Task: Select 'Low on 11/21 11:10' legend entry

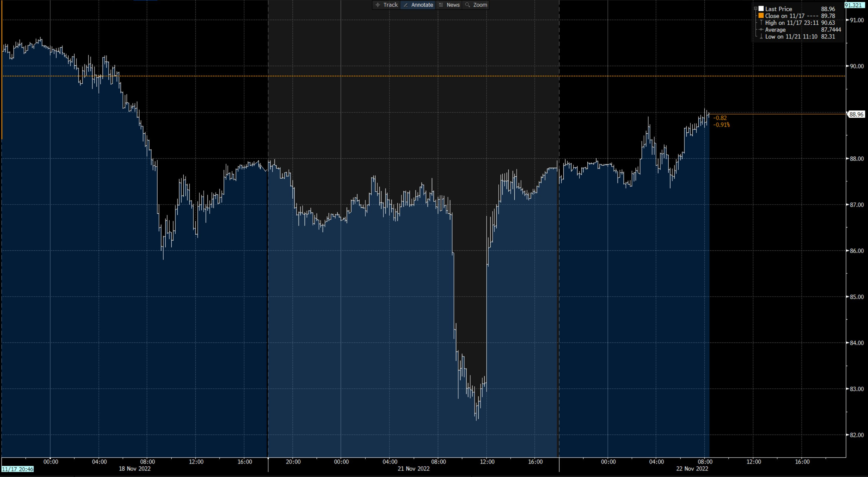Action: click(x=791, y=36)
